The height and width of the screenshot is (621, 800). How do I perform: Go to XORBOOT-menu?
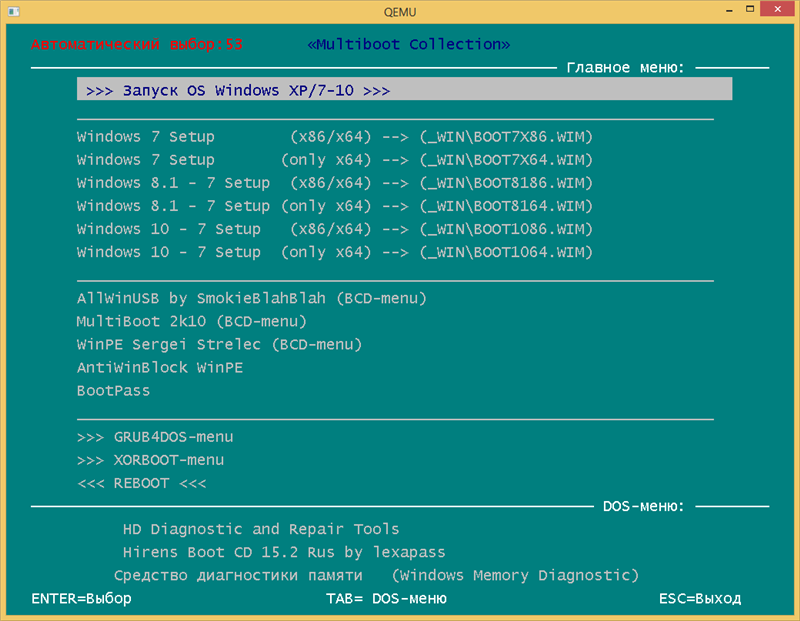pos(151,460)
